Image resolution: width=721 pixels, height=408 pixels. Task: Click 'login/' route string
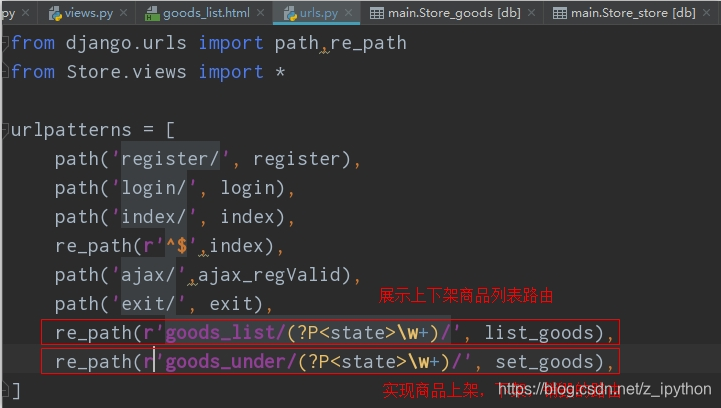pyautogui.click(x=154, y=188)
